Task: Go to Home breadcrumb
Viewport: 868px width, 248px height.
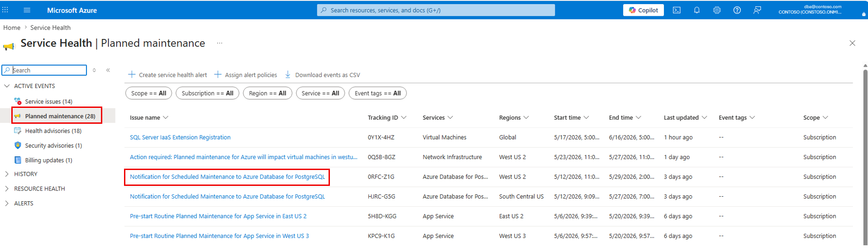Action: (12, 28)
